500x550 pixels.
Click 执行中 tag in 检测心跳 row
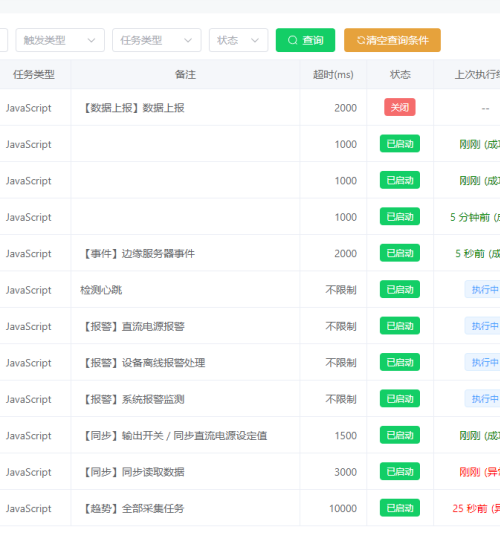[483, 290]
